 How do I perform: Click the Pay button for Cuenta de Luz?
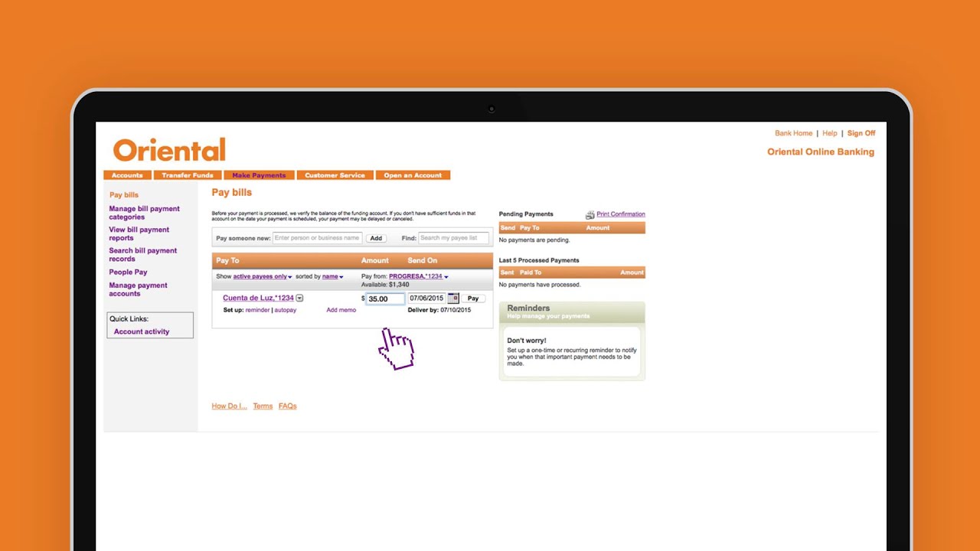pyautogui.click(x=473, y=298)
